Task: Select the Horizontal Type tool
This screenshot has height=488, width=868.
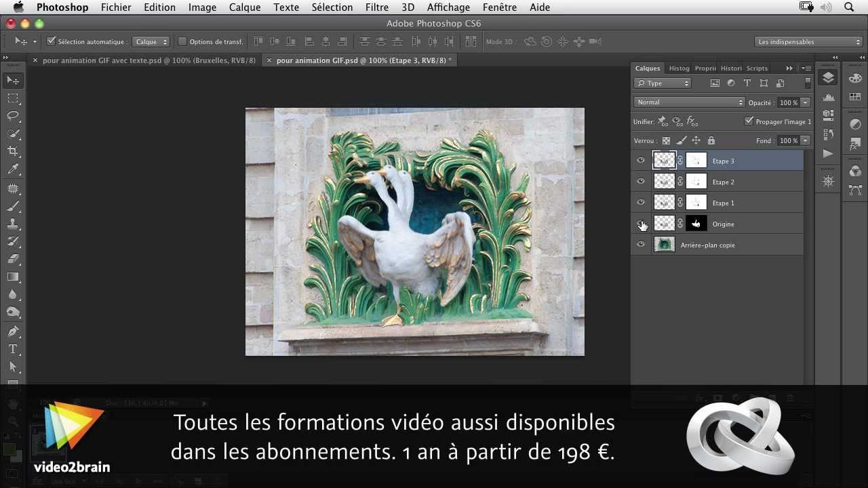Action: [x=13, y=349]
